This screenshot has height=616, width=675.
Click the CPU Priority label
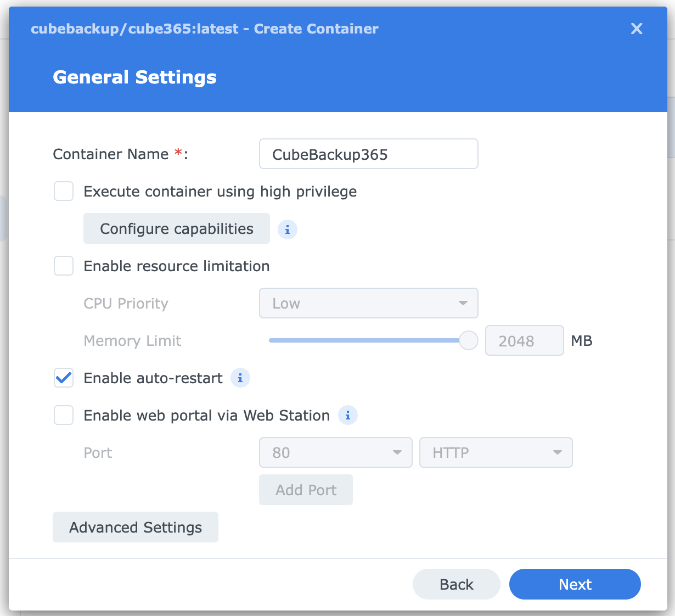pyautogui.click(x=126, y=304)
